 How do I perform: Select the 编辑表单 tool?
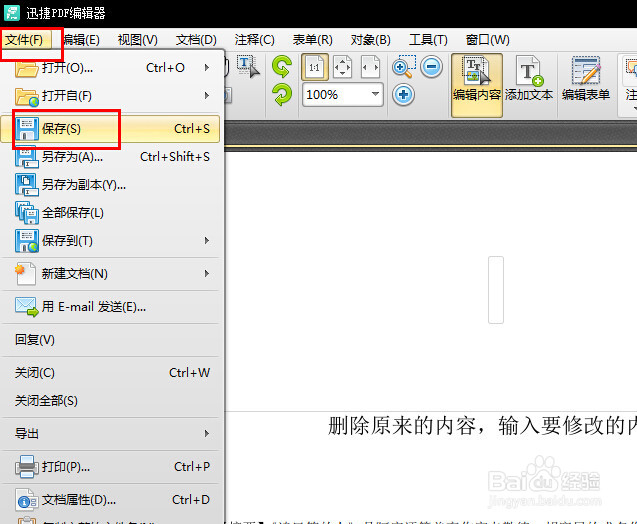[x=586, y=79]
